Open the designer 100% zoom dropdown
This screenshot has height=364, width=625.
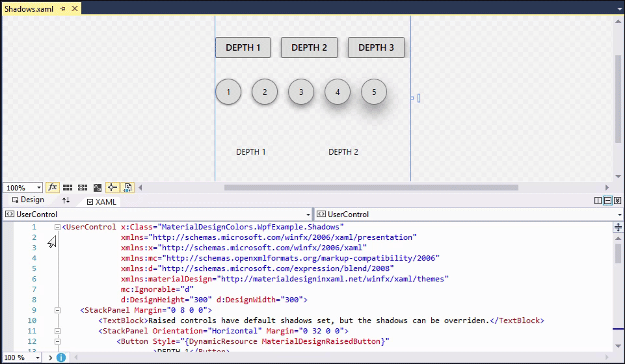(38, 188)
